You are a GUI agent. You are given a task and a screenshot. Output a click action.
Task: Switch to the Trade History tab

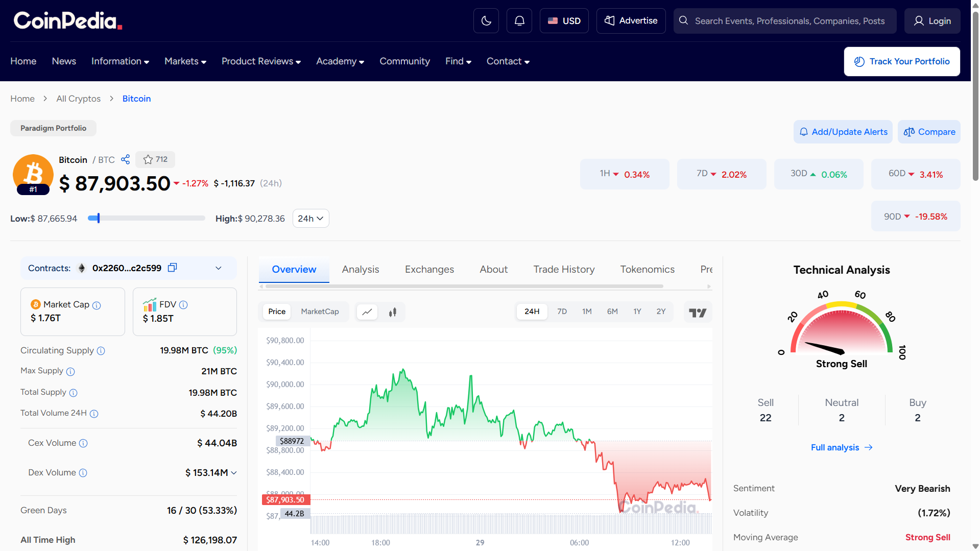pos(564,269)
